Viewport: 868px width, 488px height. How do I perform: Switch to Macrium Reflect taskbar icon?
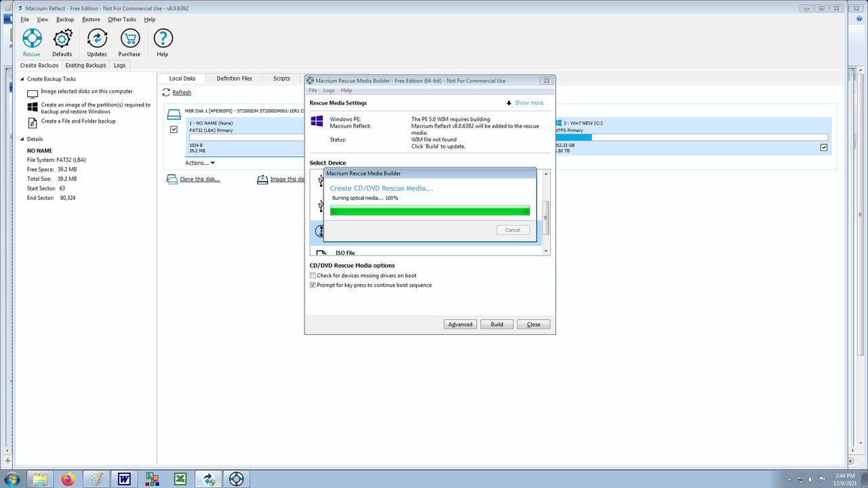(x=208, y=479)
